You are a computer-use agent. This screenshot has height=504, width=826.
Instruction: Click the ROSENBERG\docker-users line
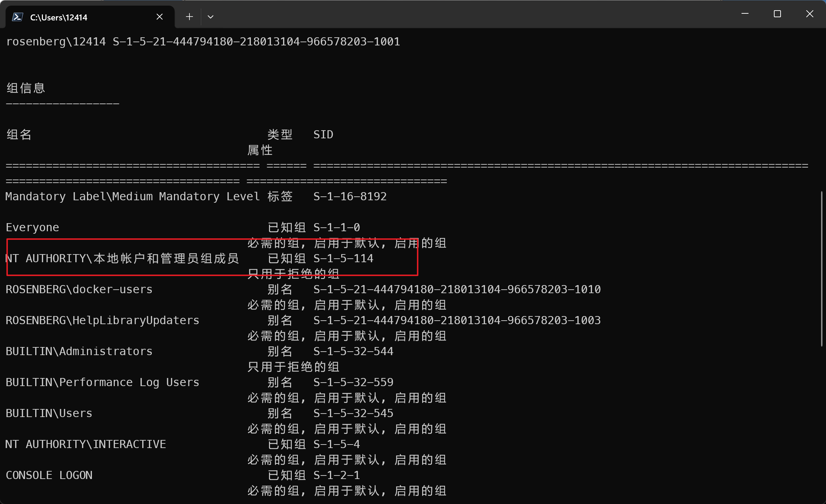pyautogui.click(x=79, y=290)
